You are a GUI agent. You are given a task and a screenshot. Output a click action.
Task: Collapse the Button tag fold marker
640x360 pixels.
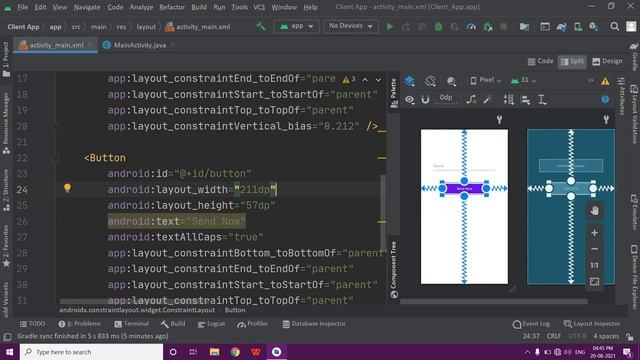[x=56, y=158]
